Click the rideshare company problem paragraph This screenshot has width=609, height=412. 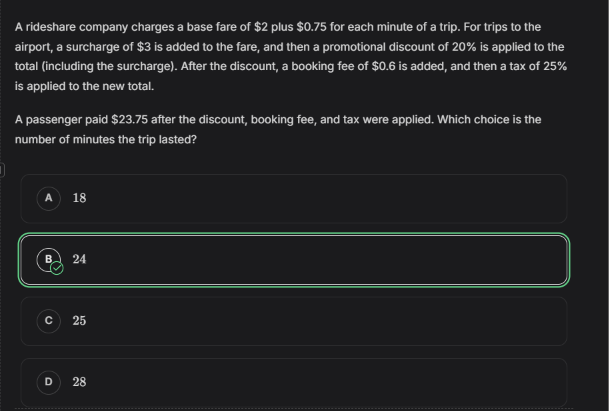point(291,57)
